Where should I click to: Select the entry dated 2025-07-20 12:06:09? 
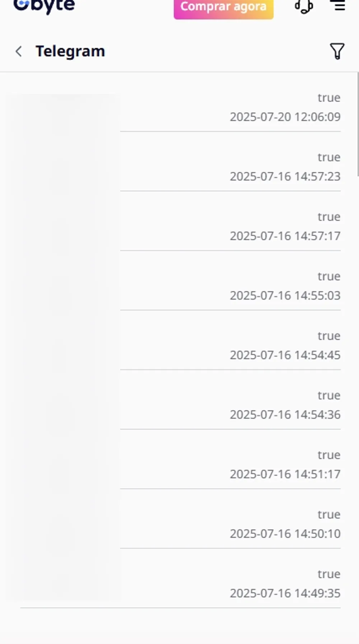click(285, 117)
